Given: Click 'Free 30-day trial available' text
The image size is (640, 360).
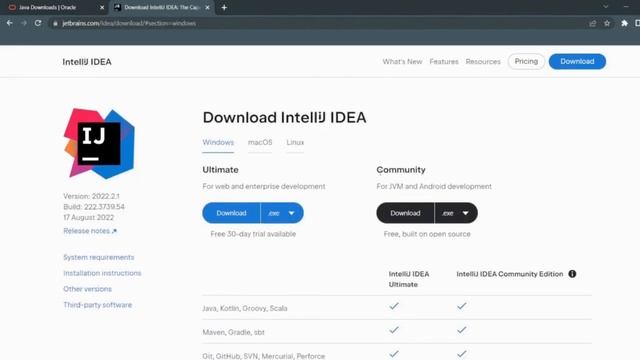Looking at the screenshot, I should [x=253, y=234].
